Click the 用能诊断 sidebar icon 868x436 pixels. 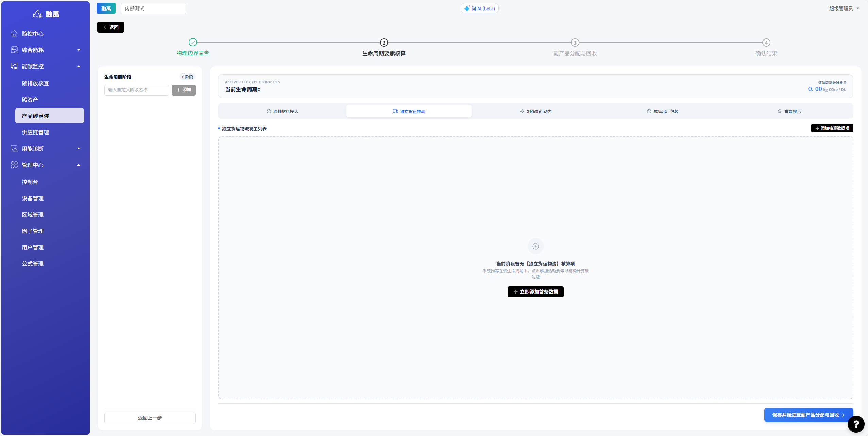tap(14, 148)
